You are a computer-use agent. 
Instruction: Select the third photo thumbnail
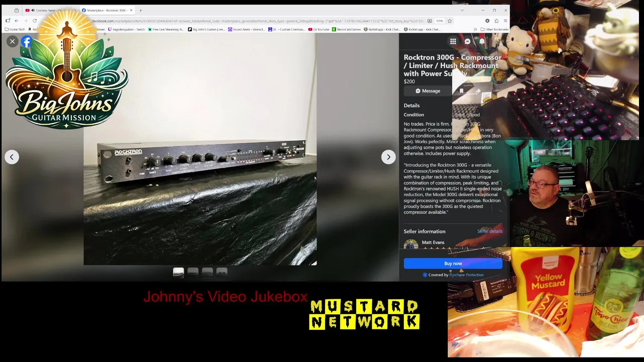pos(207,272)
